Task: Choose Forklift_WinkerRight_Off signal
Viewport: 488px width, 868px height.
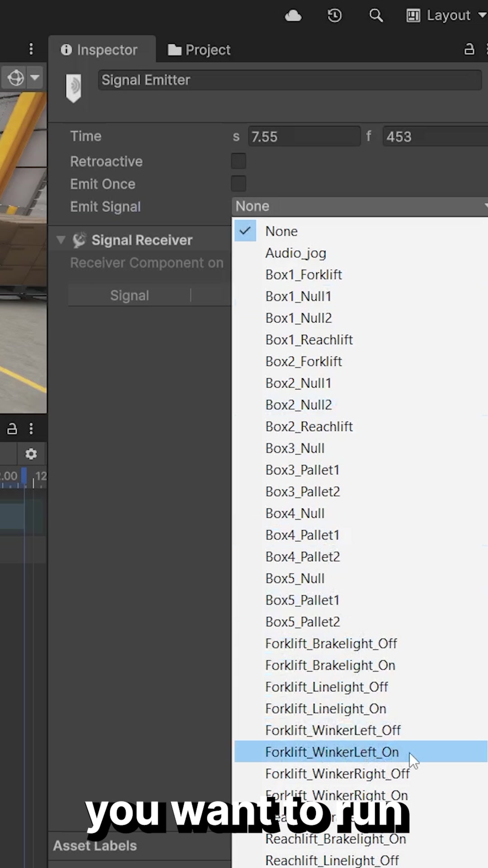Action: pyautogui.click(x=361, y=774)
